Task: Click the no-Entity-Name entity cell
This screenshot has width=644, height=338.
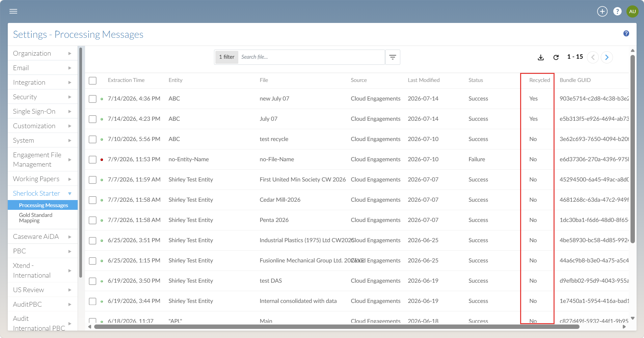Action: [189, 159]
